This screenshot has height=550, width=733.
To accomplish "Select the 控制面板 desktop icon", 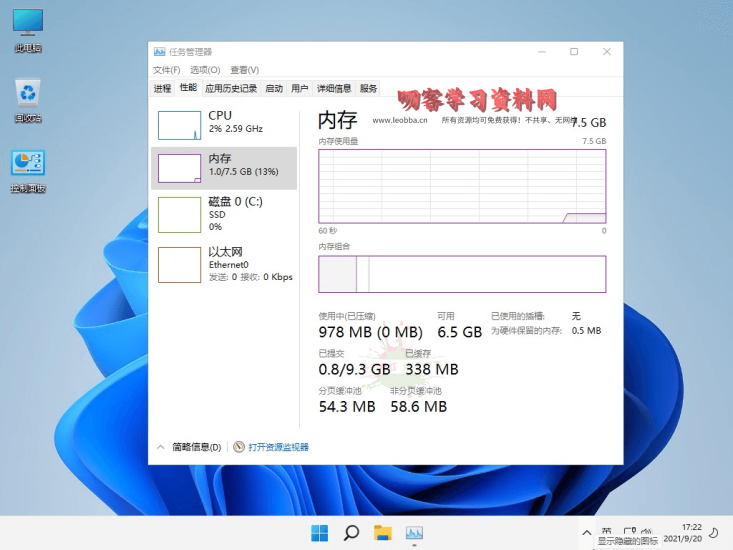I will click(28, 171).
